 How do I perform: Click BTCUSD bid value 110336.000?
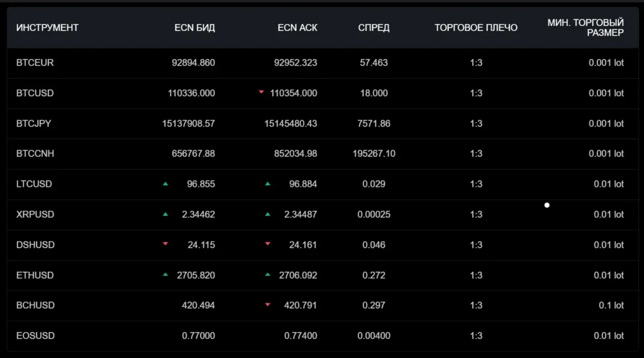coord(191,93)
